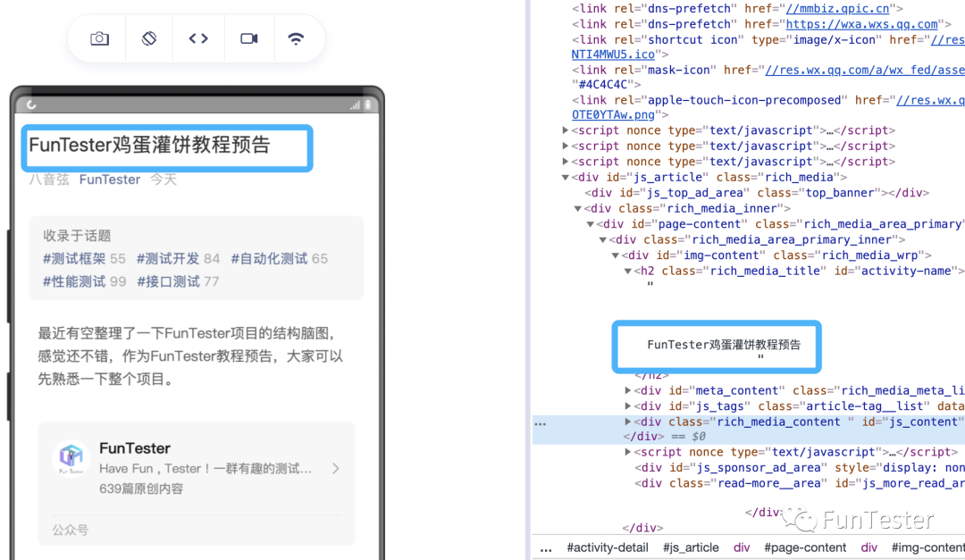The height and width of the screenshot is (560, 965).
Task: Click the video record icon
Action: point(248,38)
